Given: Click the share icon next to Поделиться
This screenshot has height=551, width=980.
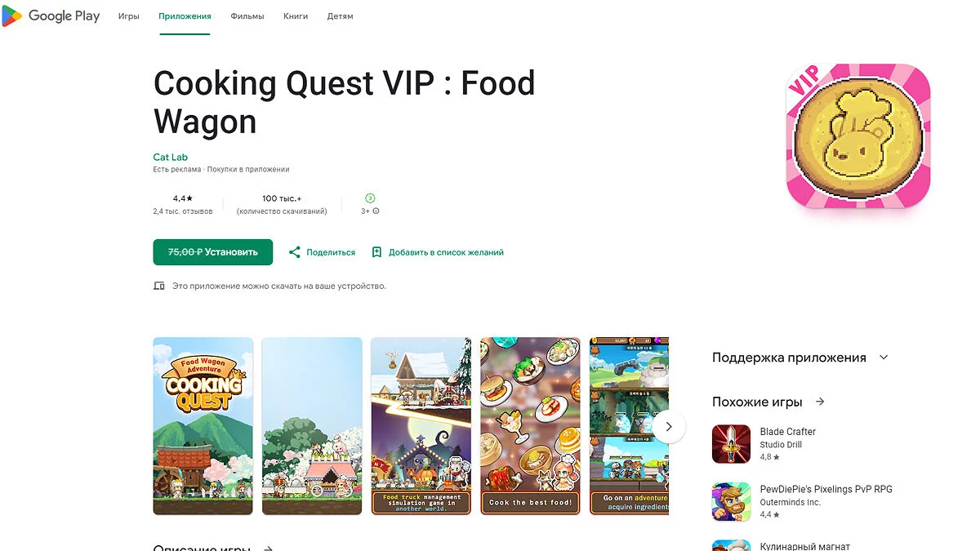Looking at the screenshot, I should [x=295, y=252].
